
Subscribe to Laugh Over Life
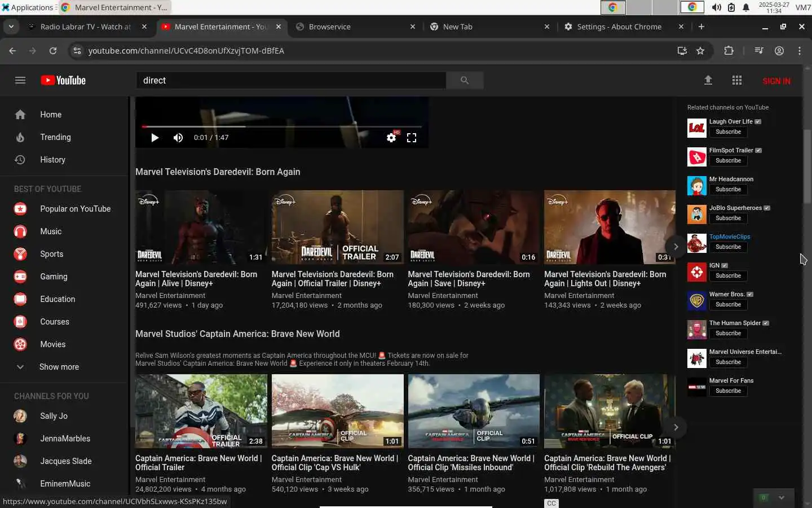click(728, 132)
